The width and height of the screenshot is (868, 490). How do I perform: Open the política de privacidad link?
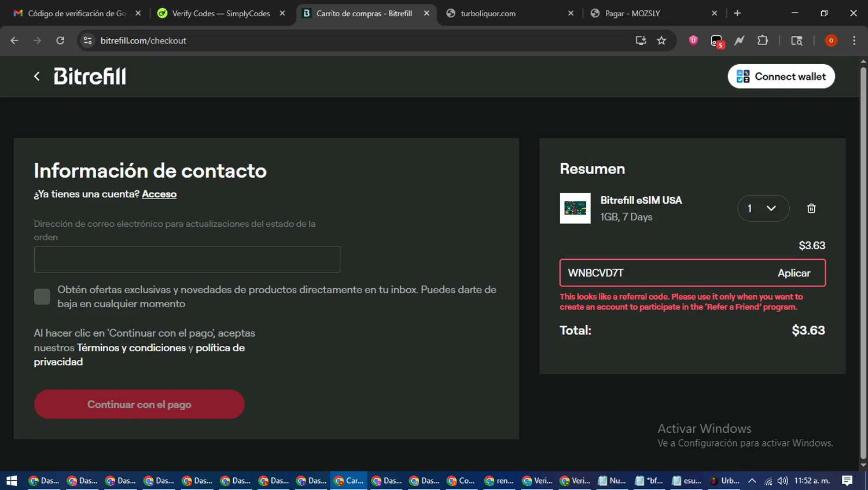click(139, 355)
